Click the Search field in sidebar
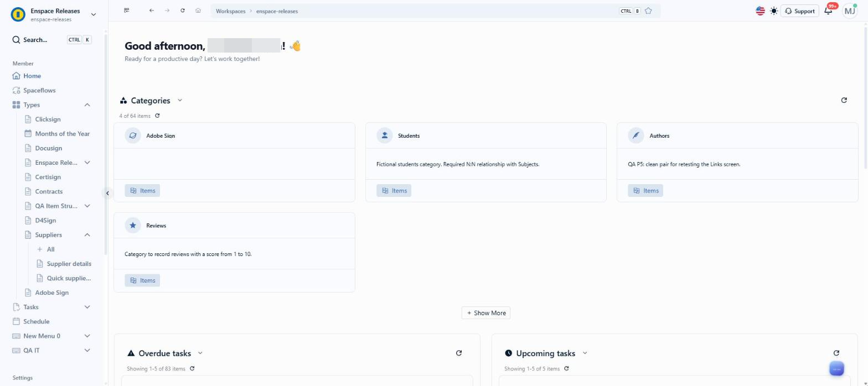 point(52,40)
